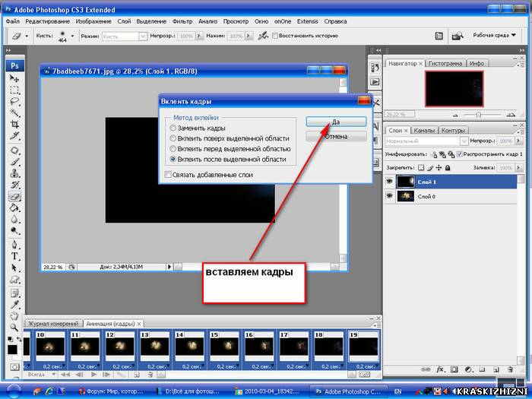Viewport: 532px width, 399px height.
Task: Click the airbrush icon in options bar
Action: tap(263, 36)
